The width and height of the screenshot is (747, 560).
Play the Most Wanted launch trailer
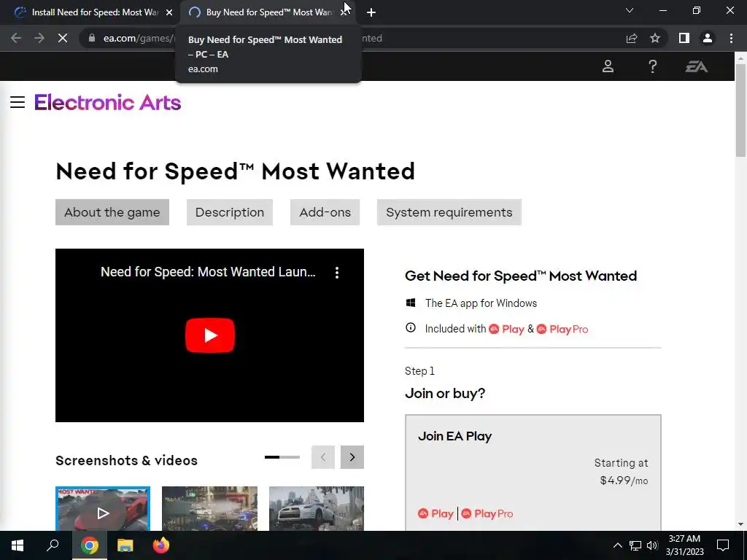pyautogui.click(x=209, y=335)
